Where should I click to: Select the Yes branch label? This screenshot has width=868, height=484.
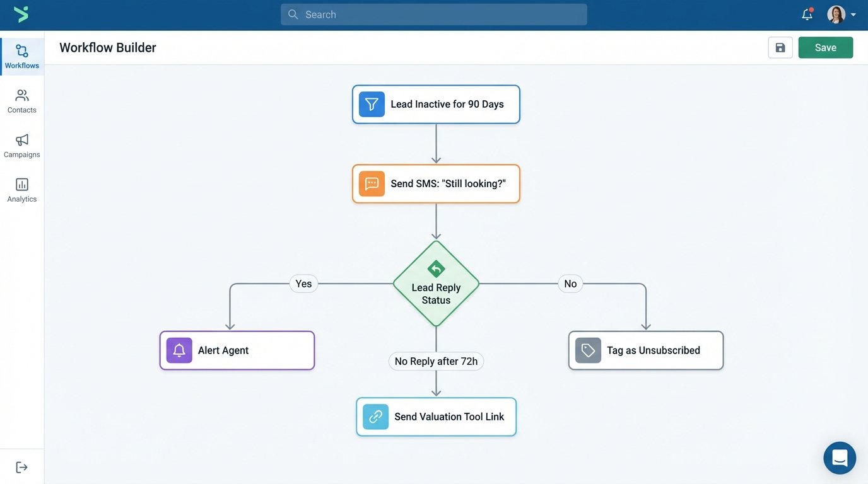tap(303, 284)
